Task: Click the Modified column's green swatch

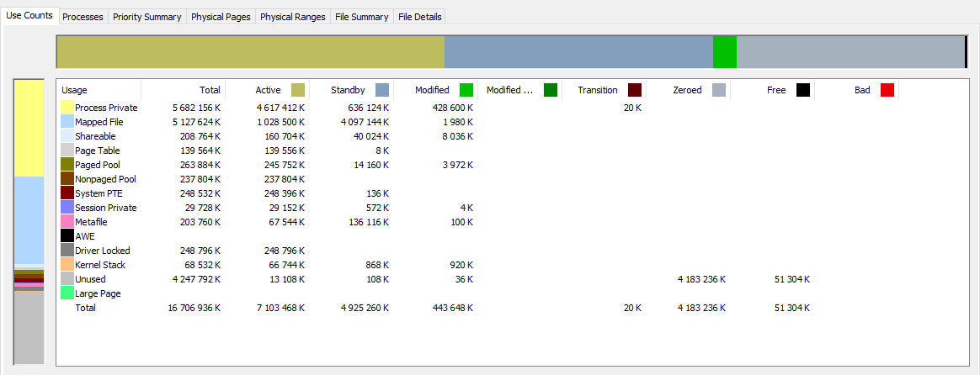Action: 466,90
